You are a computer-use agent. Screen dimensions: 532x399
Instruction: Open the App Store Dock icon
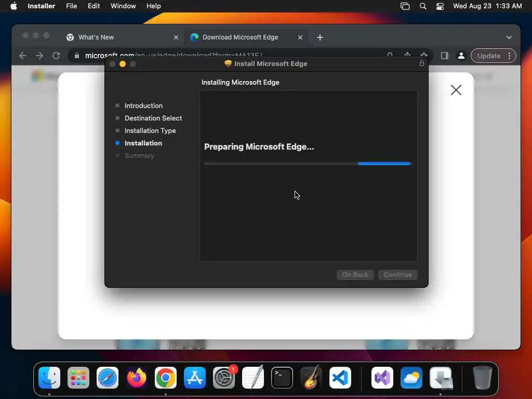(195, 378)
